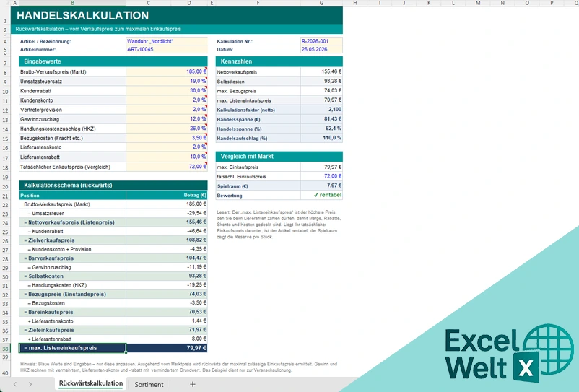Click Kundenrabatt value 30,0 %
This screenshot has width=579, height=392.
(x=167, y=90)
